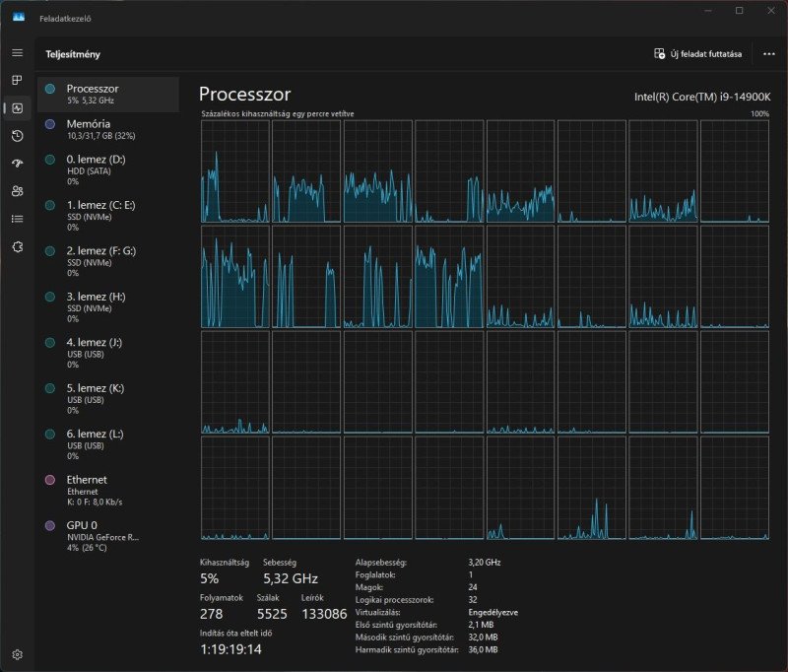Open the Startup apps icon

pyautogui.click(x=17, y=164)
